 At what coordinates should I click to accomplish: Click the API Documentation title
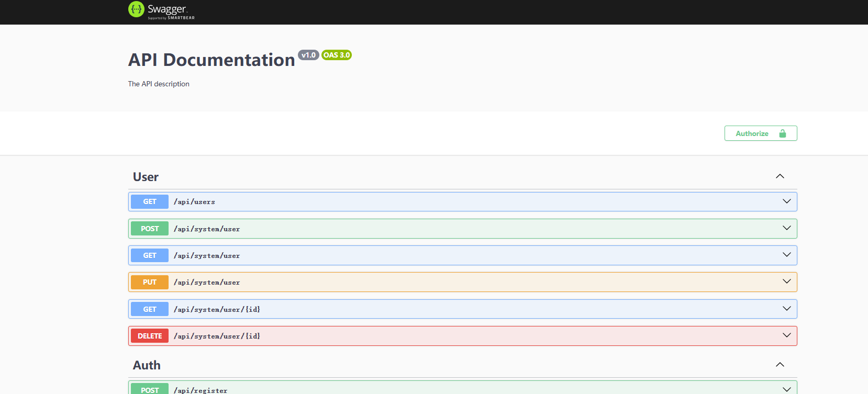(x=212, y=60)
